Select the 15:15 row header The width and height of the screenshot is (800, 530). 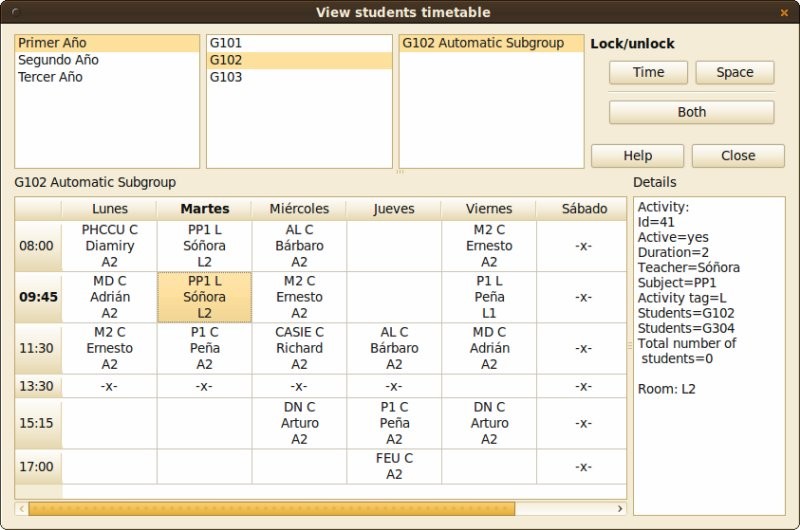coord(38,423)
